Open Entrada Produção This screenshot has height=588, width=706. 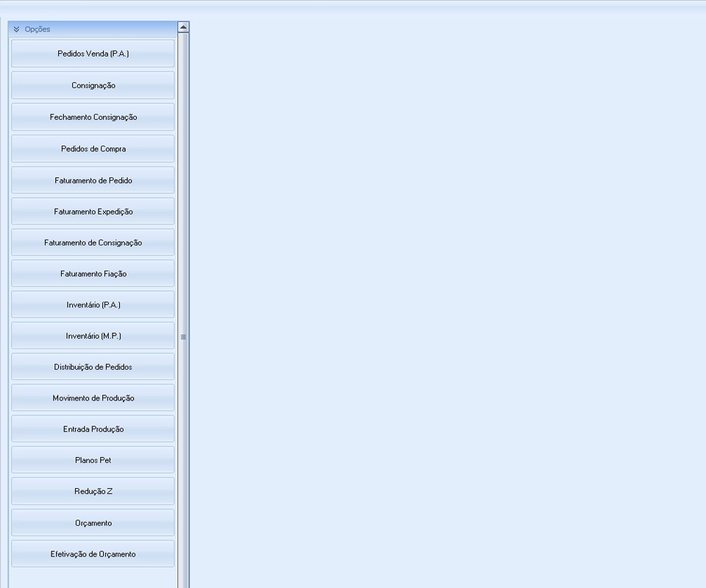pyautogui.click(x=93, y=429)
